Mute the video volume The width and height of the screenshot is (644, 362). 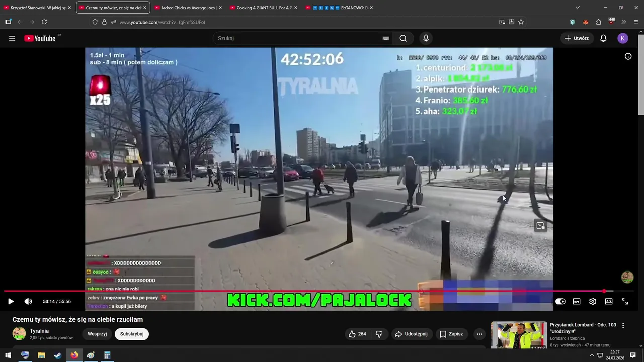[x=28, y=301]
